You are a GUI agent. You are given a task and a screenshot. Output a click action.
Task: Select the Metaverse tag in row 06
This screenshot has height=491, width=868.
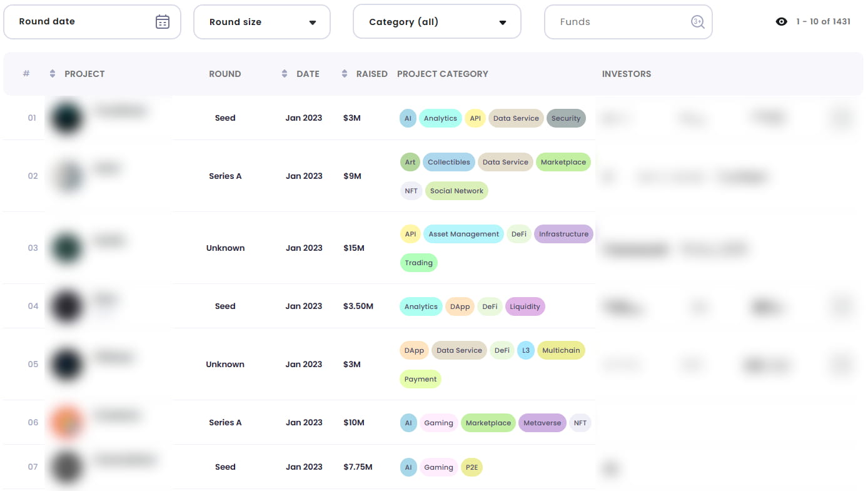(542, 423)
